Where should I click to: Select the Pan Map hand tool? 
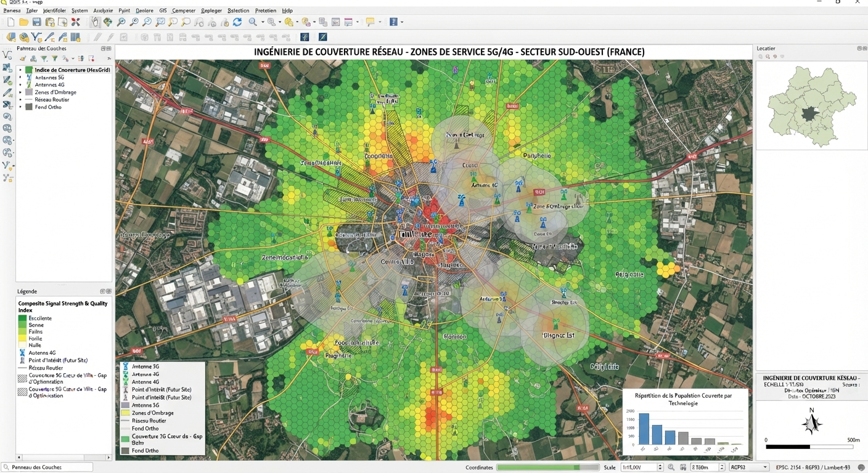pos(95,22)
